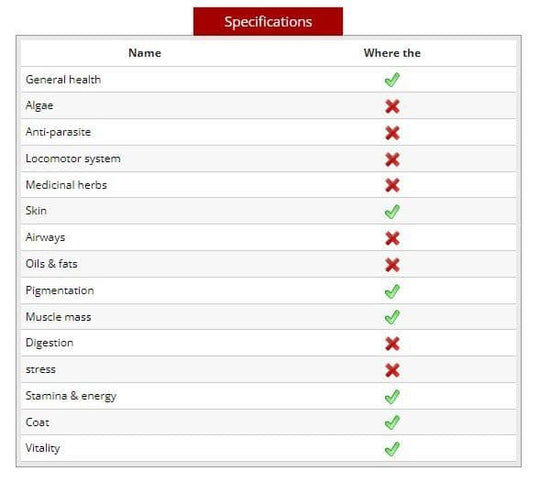Click the red cross beside Algae

[392, 106]
